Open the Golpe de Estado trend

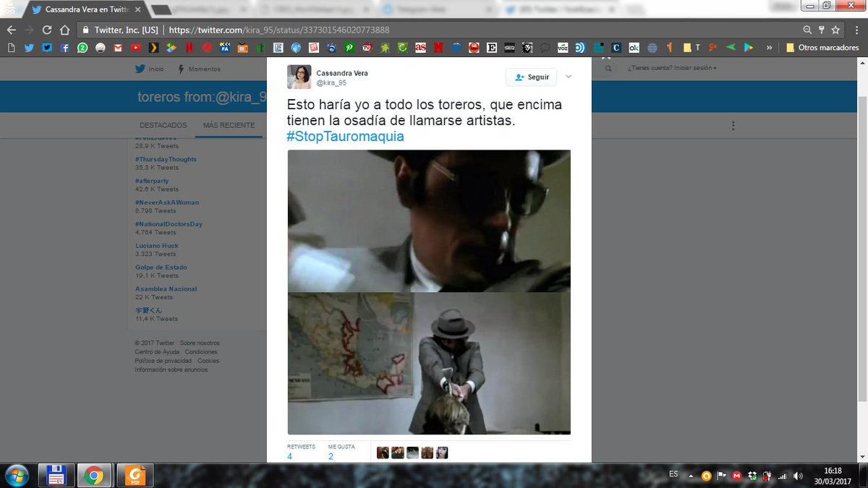tap(161, 267)
